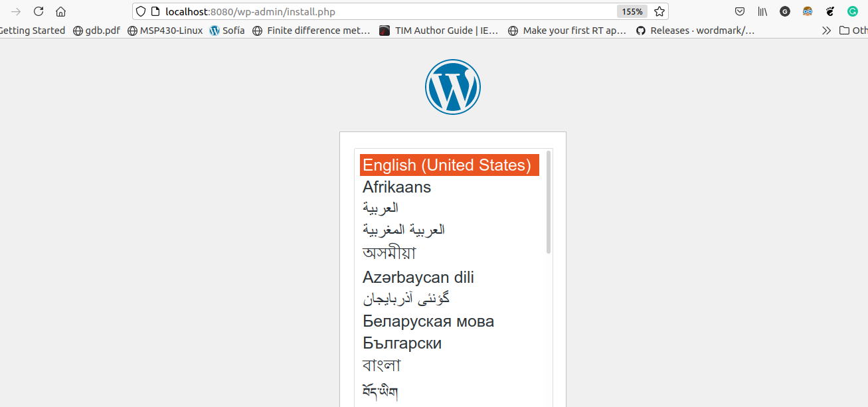Viewport: 868px width, 407px height.
Task: Select বাংলা in the language list
Action: tap(450, 366)
